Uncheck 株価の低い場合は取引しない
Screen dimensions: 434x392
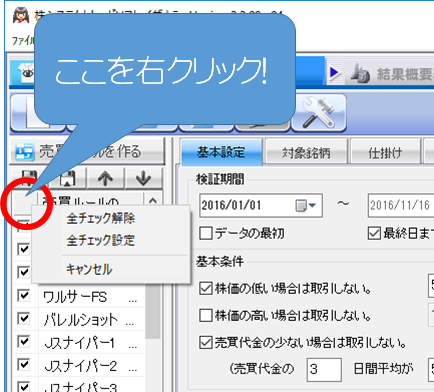pos(206,288)
